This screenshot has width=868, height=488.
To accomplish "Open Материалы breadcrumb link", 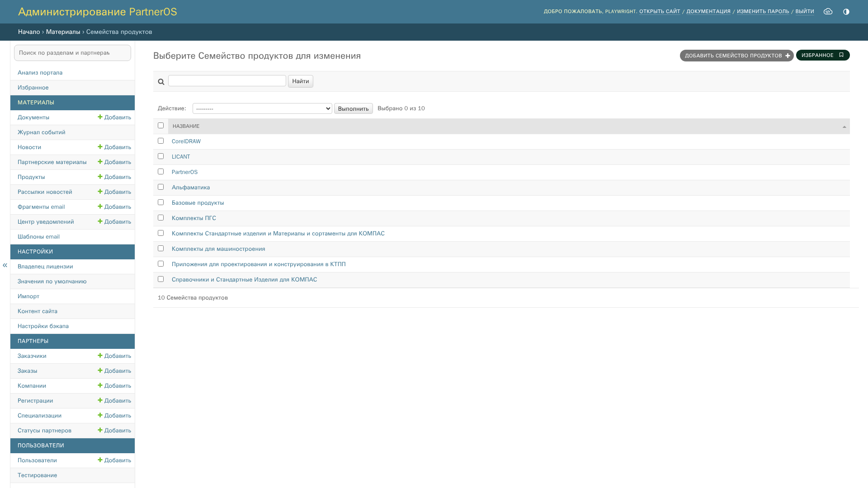I will point(63,32).
